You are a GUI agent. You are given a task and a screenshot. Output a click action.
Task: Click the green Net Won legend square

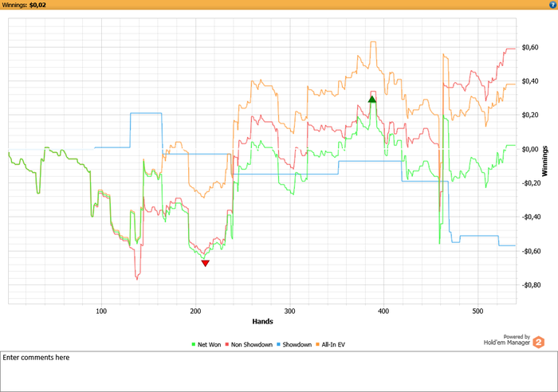tap(193, 344)
